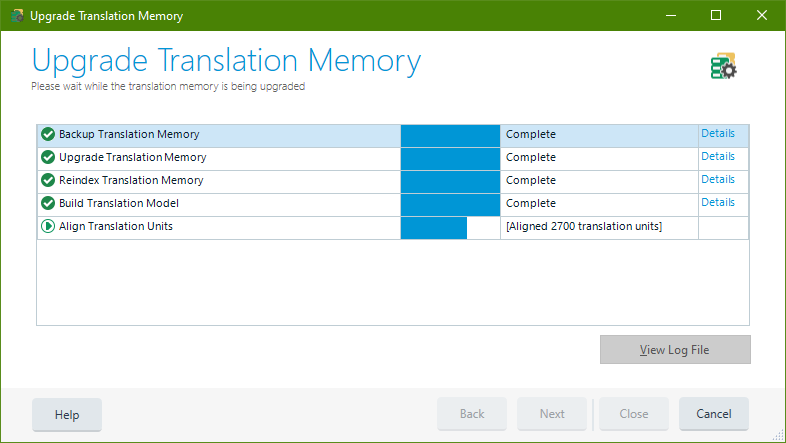
Task: Maximize the Upgrade Translation Memory window
Action: tap(716, 16)
